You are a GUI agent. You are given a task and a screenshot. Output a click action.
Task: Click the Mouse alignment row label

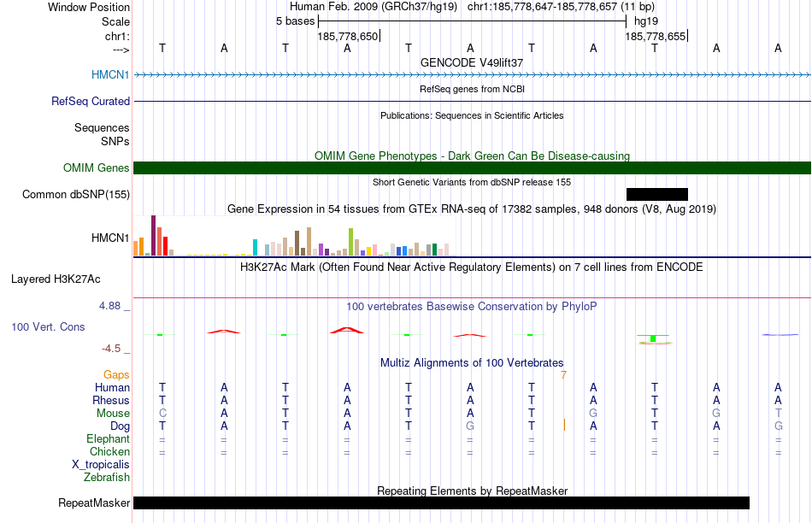(x=113, y=414)
